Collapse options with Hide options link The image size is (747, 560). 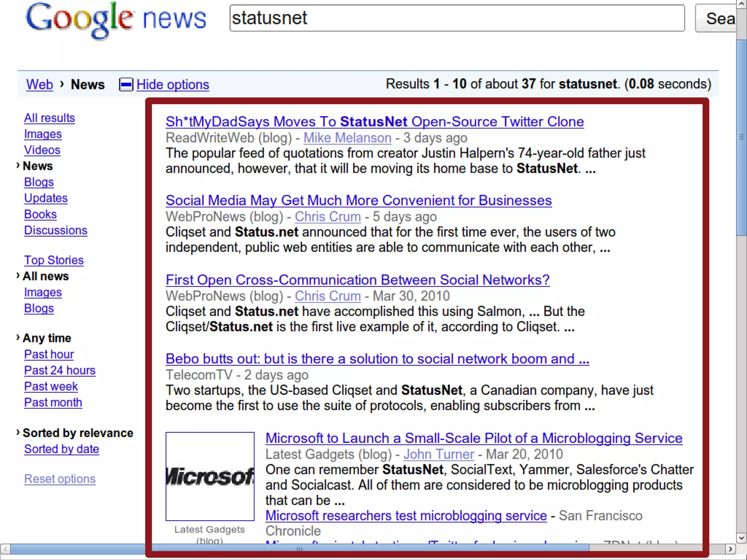[x=173, y=85]
